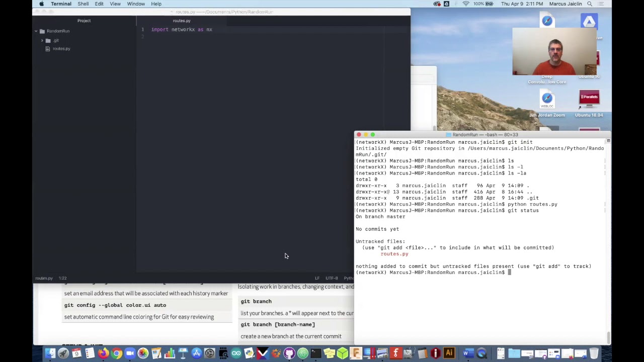Screen dimensions: 644x362
Task: Select the Project panel header tab
Action: [84, 21]
